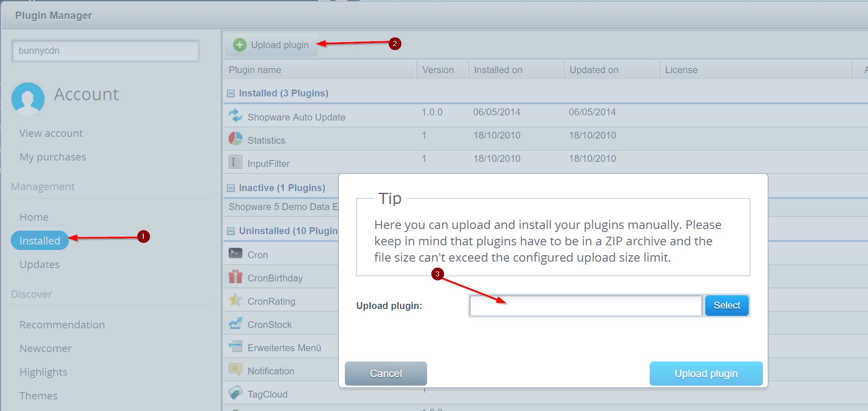
Task: Select the Erweitertes Menü plugin name
Action: click(x=284, y=348)
